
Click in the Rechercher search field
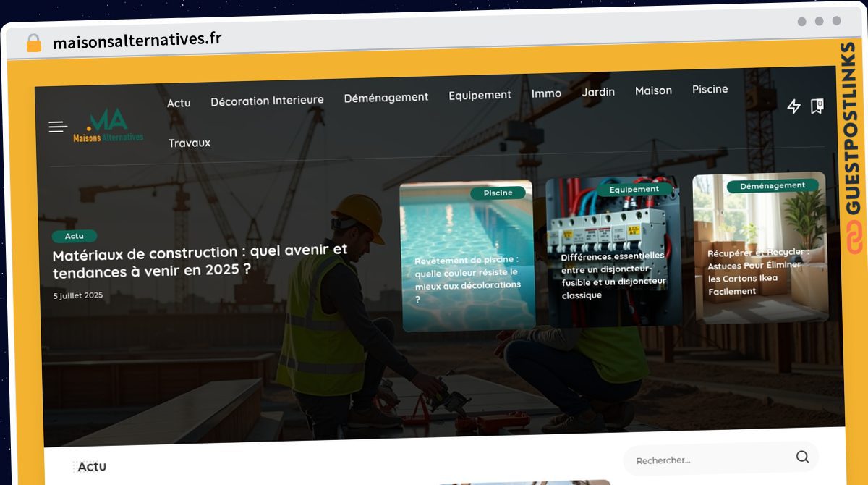(709, 460)
